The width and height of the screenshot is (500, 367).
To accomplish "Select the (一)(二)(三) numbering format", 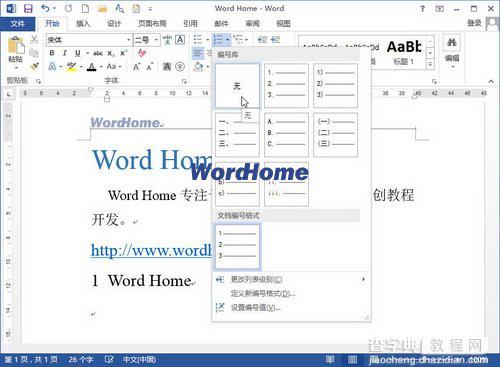I will click(335, 135).
